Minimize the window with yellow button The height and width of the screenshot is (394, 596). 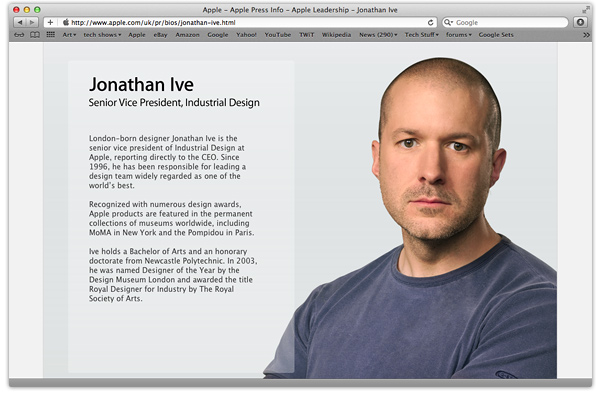[27, 9]
